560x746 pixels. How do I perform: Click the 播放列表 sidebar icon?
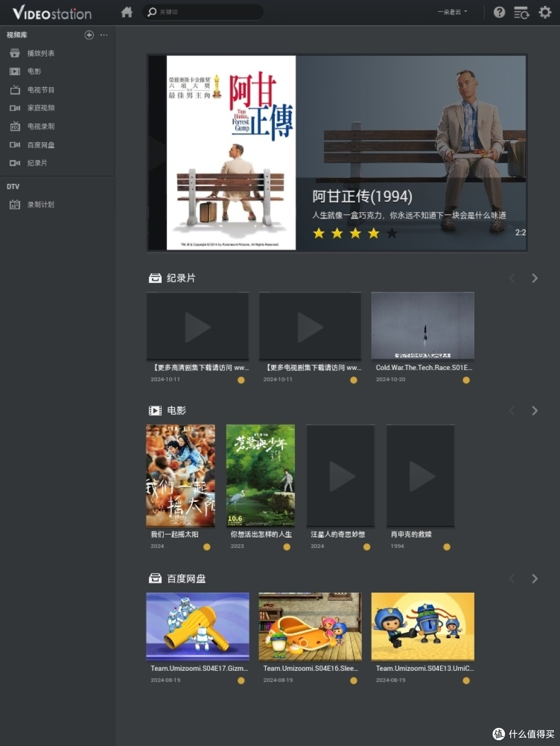[x=15, y=53]
